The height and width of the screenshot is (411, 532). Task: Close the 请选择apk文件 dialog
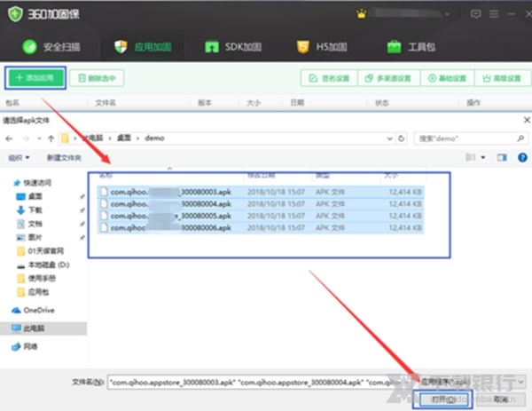coord(527,120)
